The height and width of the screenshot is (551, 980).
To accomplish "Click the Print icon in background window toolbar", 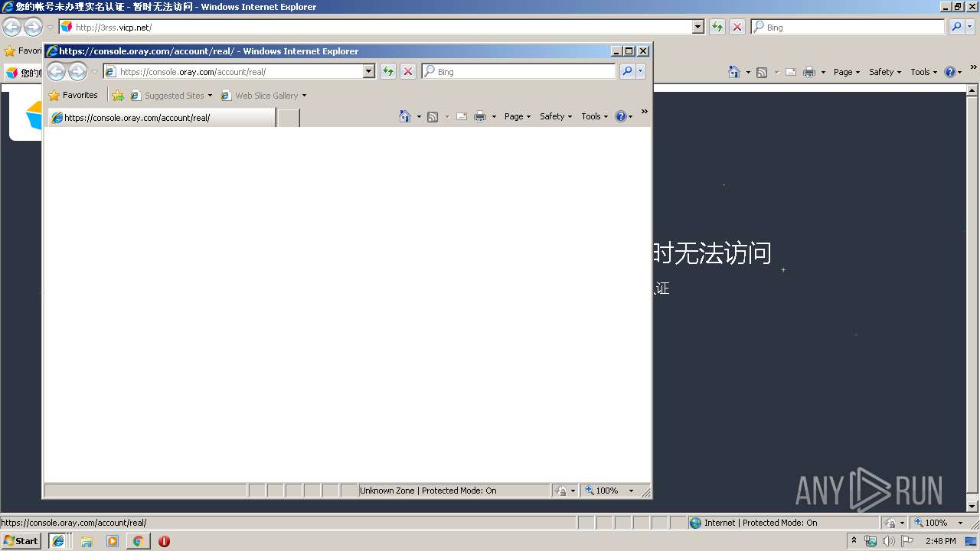I will [809, 72].
